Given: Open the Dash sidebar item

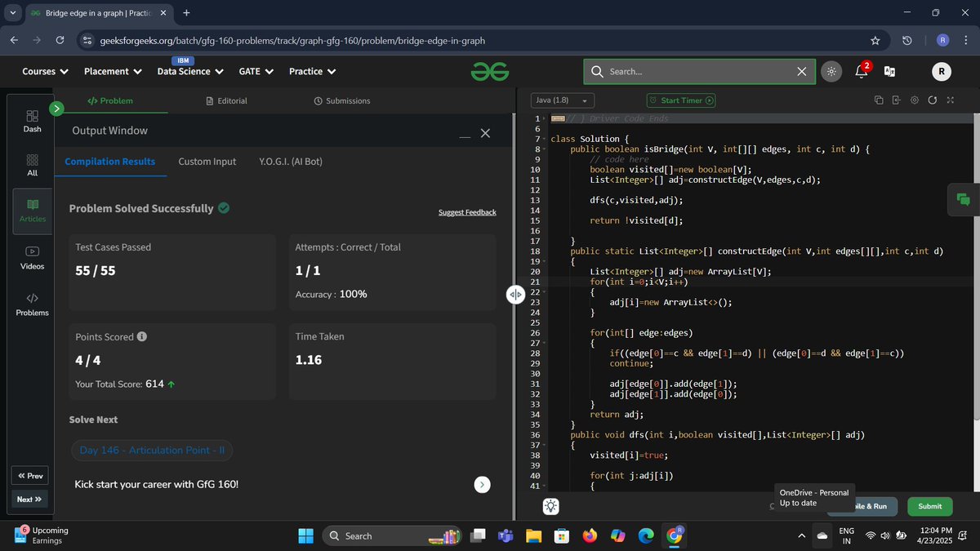Looking at the screenshot, I should (x=33, y=121).
